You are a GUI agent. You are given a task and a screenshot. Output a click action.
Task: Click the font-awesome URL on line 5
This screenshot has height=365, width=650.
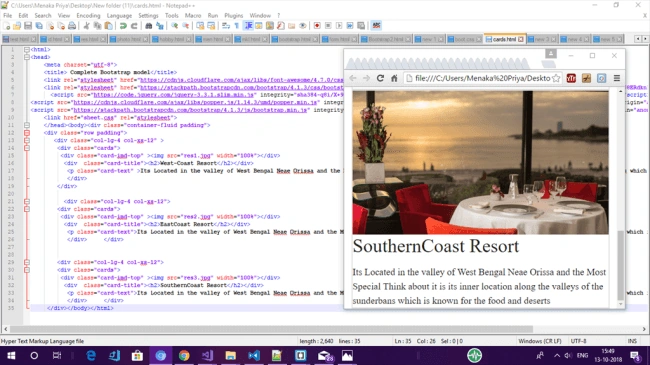[x=241, y=80]
